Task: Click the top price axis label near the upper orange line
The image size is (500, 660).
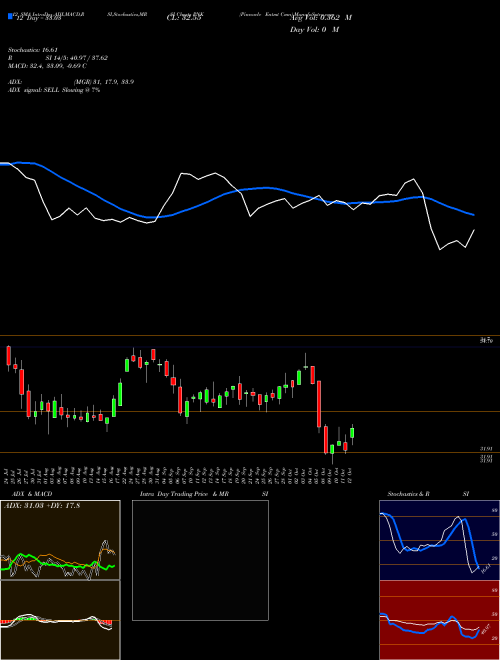Action: [x=487, y=341]
